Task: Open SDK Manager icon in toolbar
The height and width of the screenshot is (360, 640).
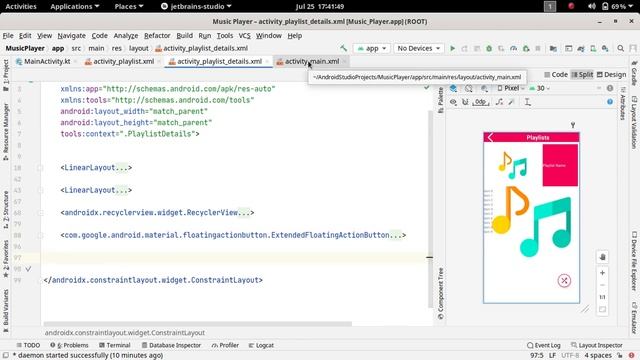Action: click(x=605, y=48)
